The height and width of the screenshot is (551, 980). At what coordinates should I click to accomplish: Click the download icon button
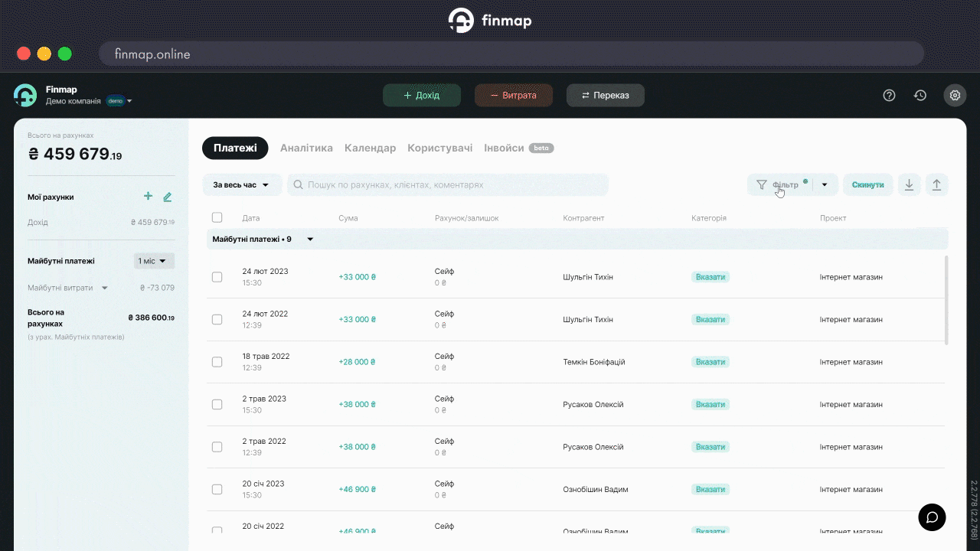(909, 184)
